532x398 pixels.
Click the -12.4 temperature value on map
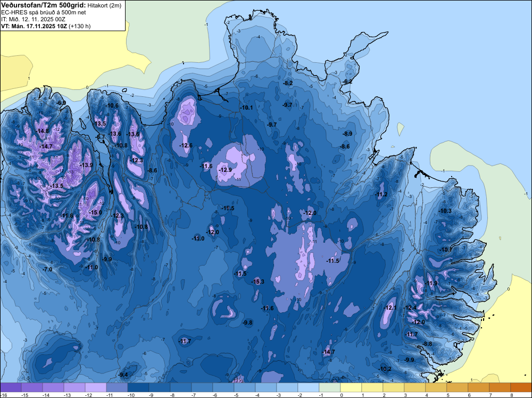pyautogui.click(x=410, y=308)
